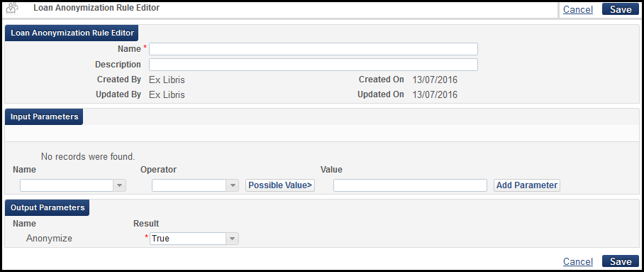Click into the parameter Value input field
Viewport: 644px width, 272px height.
pyautogui.click(x=410, y=185)
